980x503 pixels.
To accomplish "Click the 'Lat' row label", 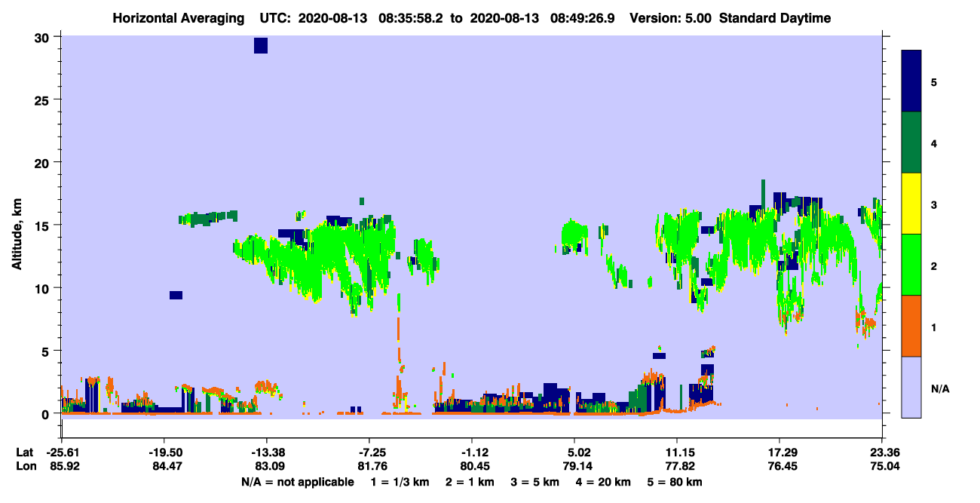I will point(25,452).
